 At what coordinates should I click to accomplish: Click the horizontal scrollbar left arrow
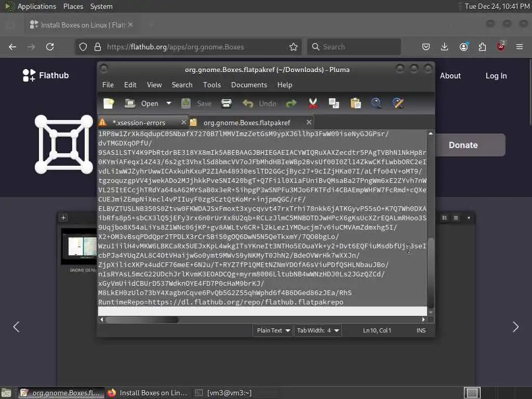point(101,320)
